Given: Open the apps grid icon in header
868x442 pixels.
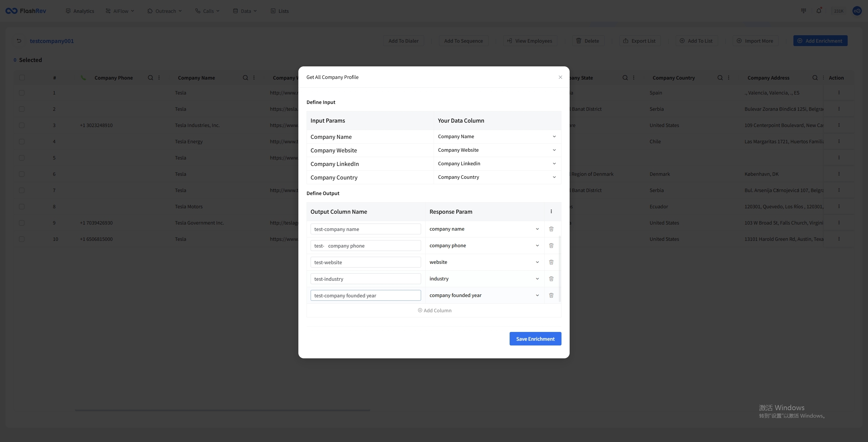Looking at the screenshot, I should pyautogui.click(x=803, y=11).
